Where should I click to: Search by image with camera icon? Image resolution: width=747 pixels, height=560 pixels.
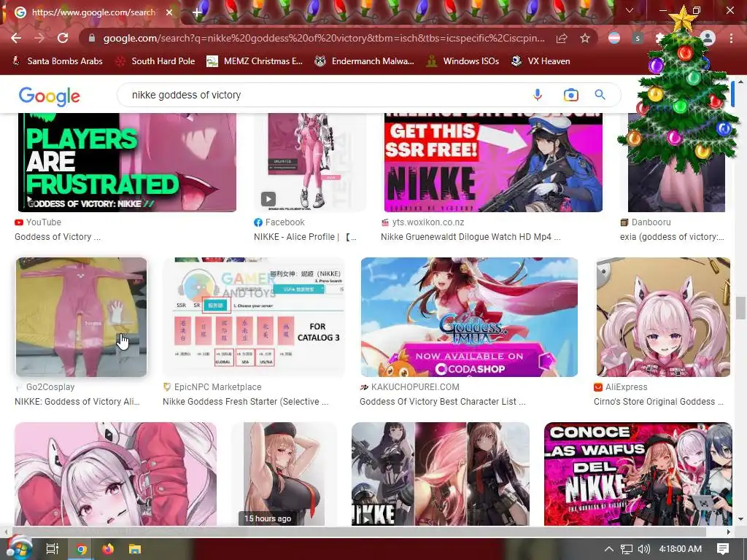pos(570,95)
